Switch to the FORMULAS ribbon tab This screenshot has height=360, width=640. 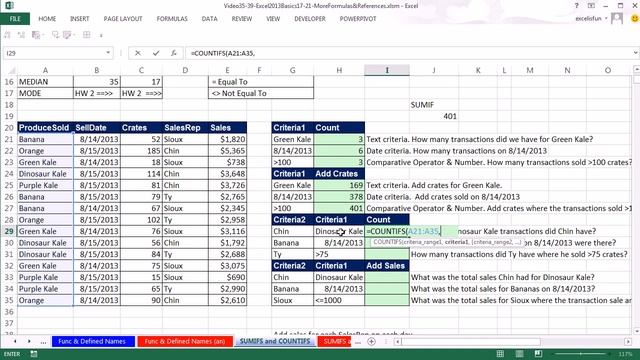coord(172,19)
